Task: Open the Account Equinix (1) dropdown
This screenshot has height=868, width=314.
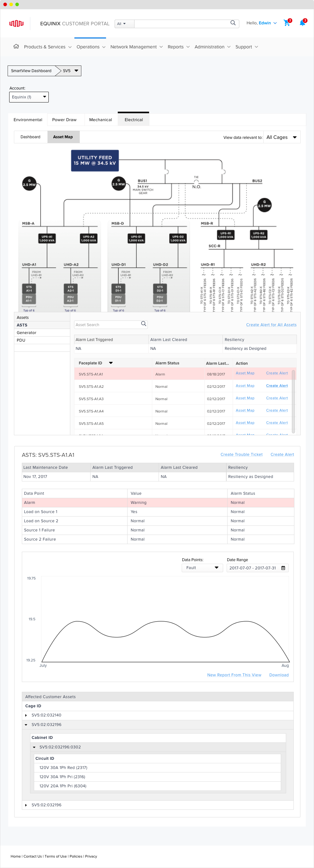Action: pyautogui.click(x=29, y=97)
